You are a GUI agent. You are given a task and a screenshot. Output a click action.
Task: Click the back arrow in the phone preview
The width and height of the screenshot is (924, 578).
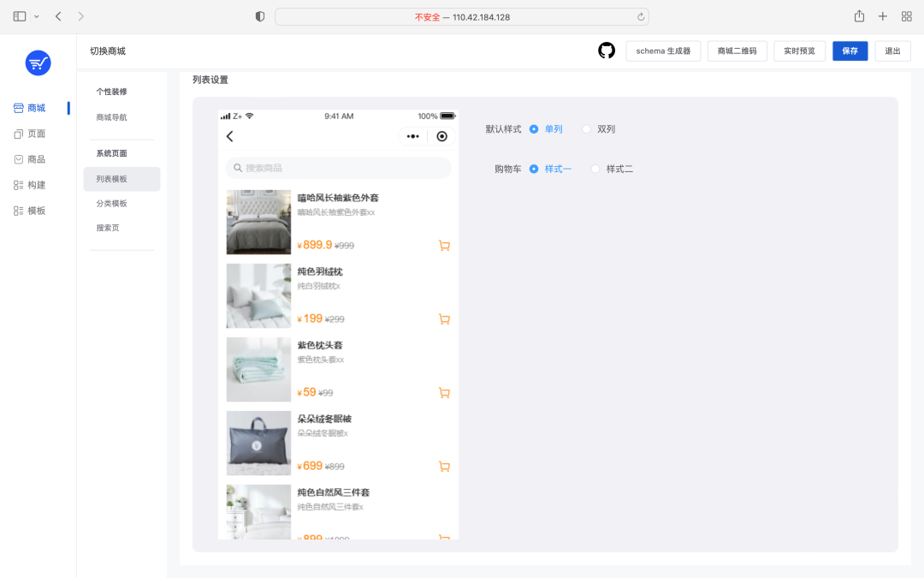pos(230,136)
